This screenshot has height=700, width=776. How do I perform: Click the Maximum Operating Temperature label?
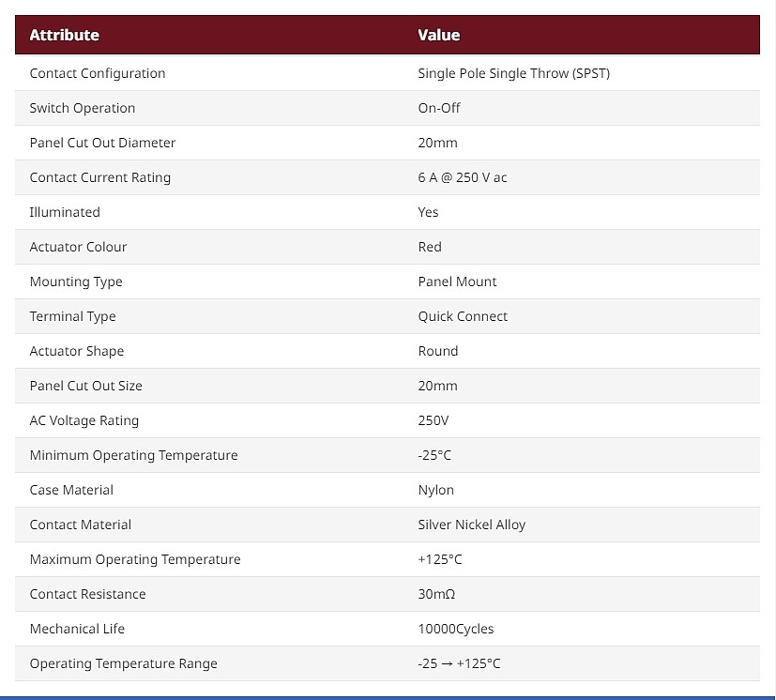pyautogui.click(x=135, y=559)
